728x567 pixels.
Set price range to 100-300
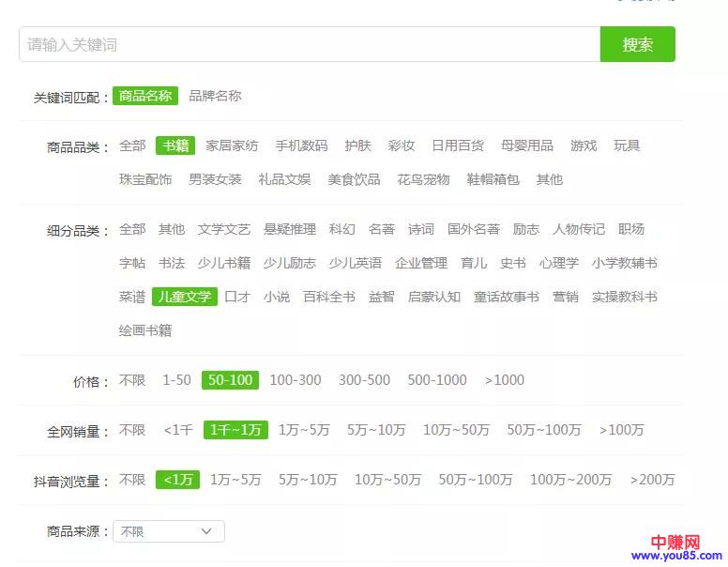click(295, 380)
